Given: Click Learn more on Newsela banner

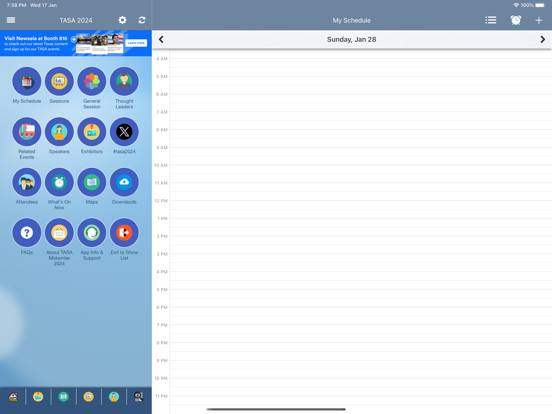Looking at the screenshot, I should pos(136,43).
